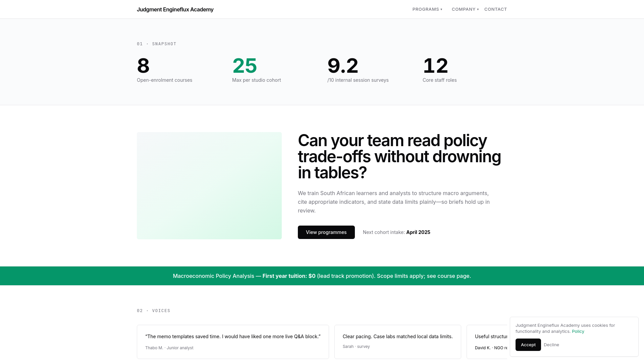
Task: Expand the PROGRAMS dropdown menu
Action: pyautogui.click(x=427, y=9)
